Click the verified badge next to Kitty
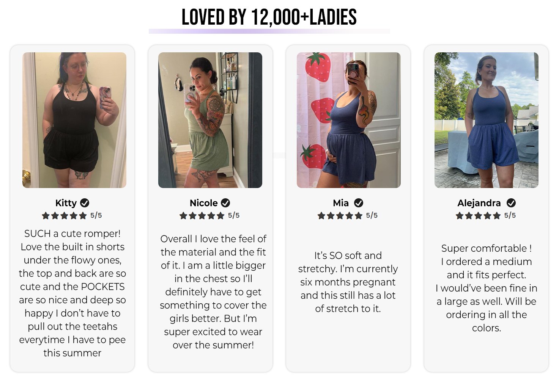559x392 pixels. click(85, 203)
